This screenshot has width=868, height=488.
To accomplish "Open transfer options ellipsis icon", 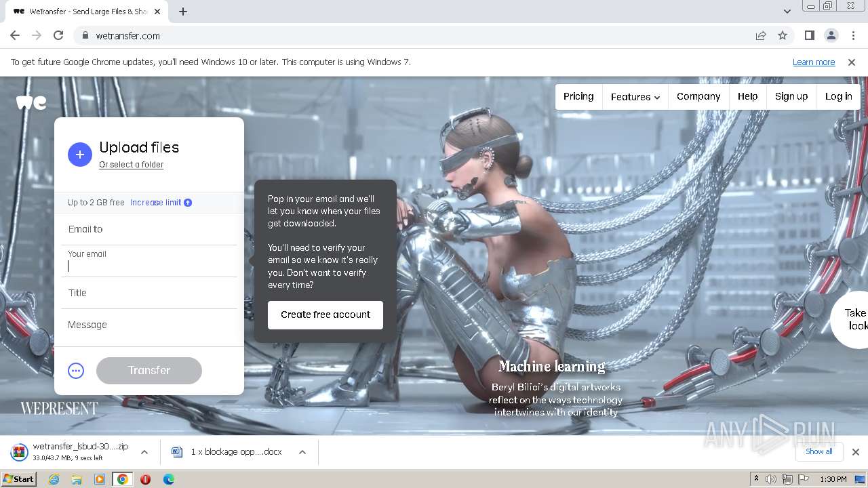I will pyautogui.click(x=76, y=371).
